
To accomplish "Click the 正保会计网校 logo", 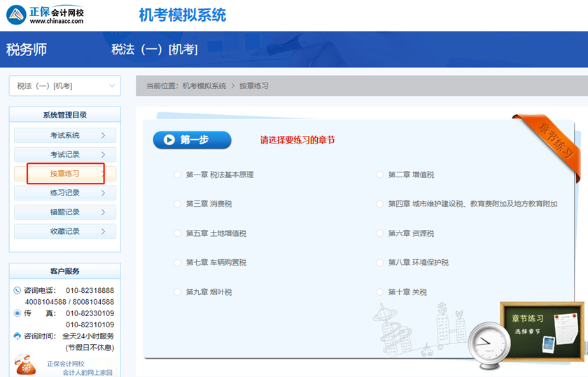I will click(49, 15).
